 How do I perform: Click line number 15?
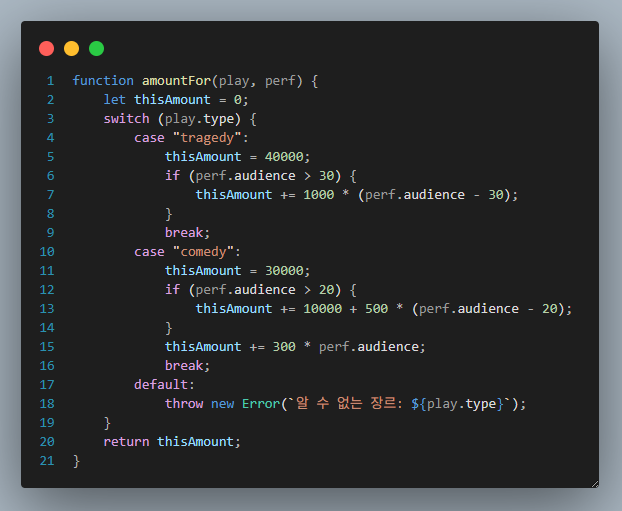pos(47,347)
